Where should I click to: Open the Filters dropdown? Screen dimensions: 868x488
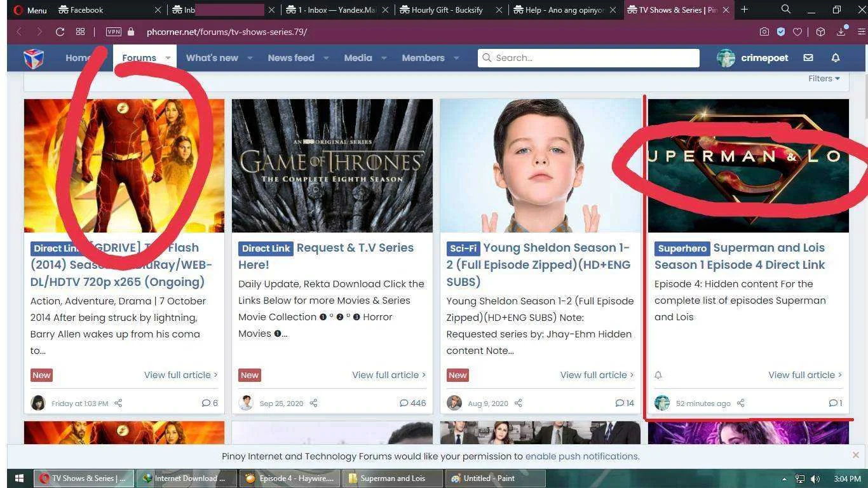pos(824,78)
